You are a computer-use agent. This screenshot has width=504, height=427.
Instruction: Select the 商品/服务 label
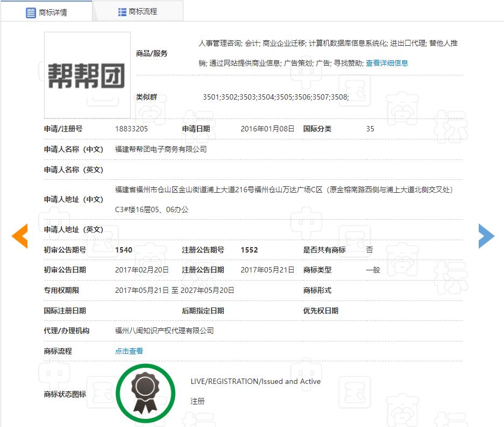(x=152, y=53)
